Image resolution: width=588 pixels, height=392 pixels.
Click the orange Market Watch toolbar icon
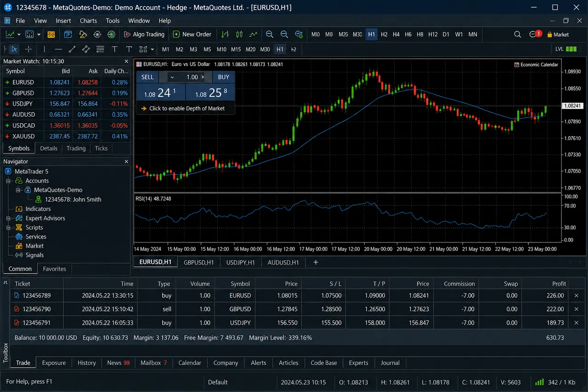[51, 34]
